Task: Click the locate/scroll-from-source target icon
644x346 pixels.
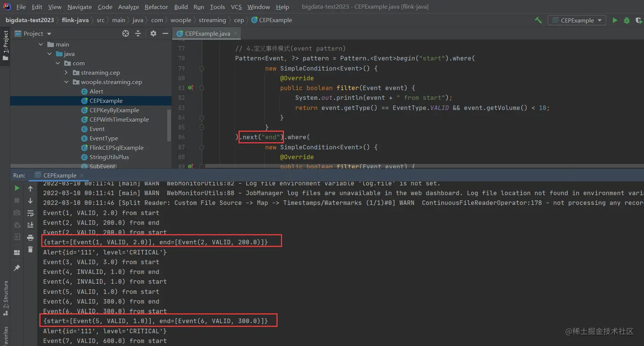Action: point(125,34)
